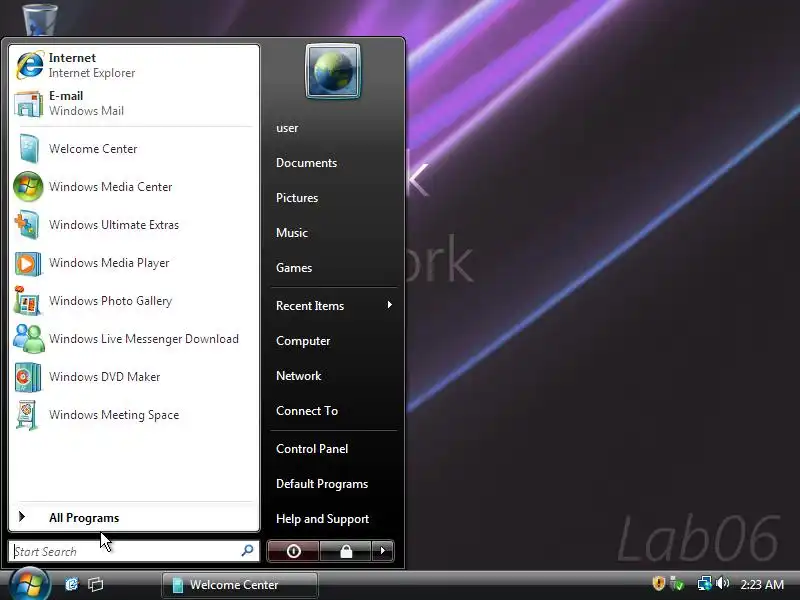
Task: Open Control Panel
Action: (312, 449)
